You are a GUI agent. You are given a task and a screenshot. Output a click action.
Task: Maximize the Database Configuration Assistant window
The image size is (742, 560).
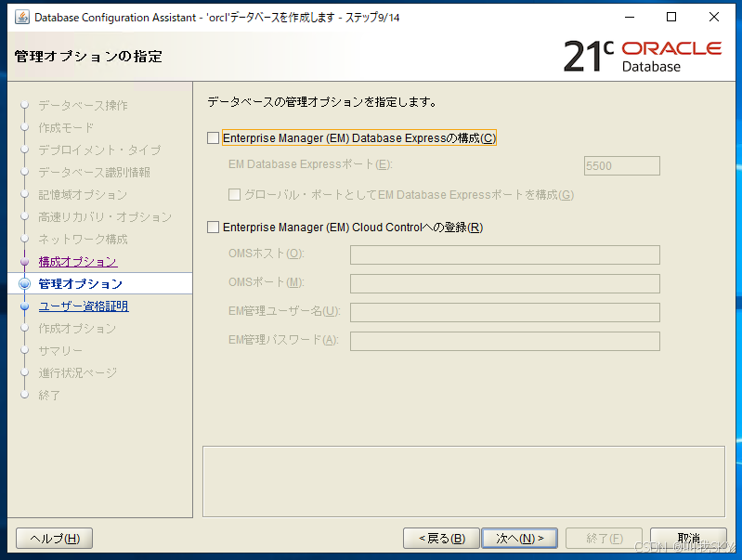coord(671,17)
